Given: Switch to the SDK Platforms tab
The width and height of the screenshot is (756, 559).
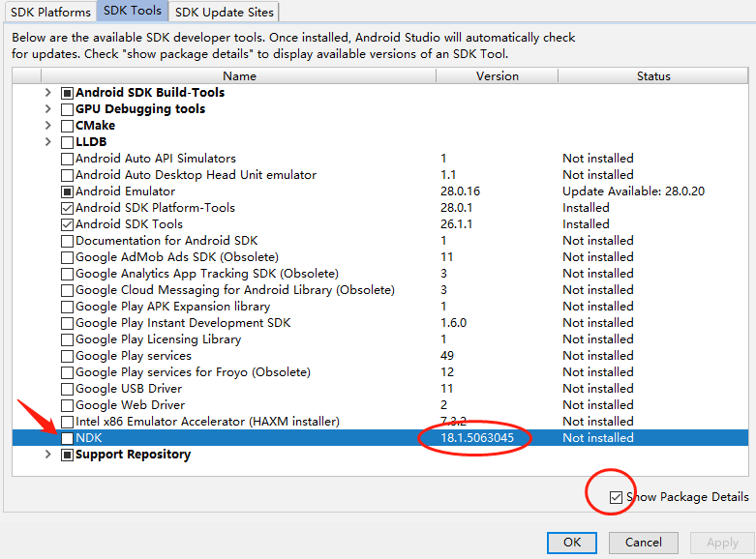Looking at the screenshot, I should [50, 12].
